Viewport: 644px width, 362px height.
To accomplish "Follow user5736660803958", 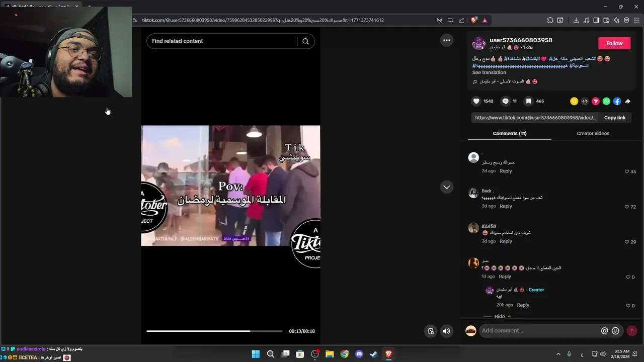I will point(614,43).
